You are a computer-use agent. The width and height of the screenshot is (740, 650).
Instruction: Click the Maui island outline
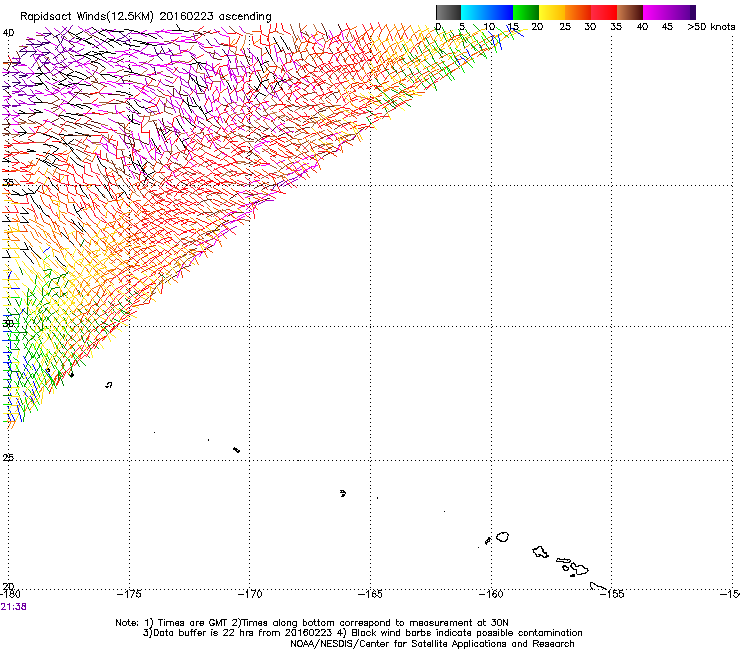(x=579, y=568)
